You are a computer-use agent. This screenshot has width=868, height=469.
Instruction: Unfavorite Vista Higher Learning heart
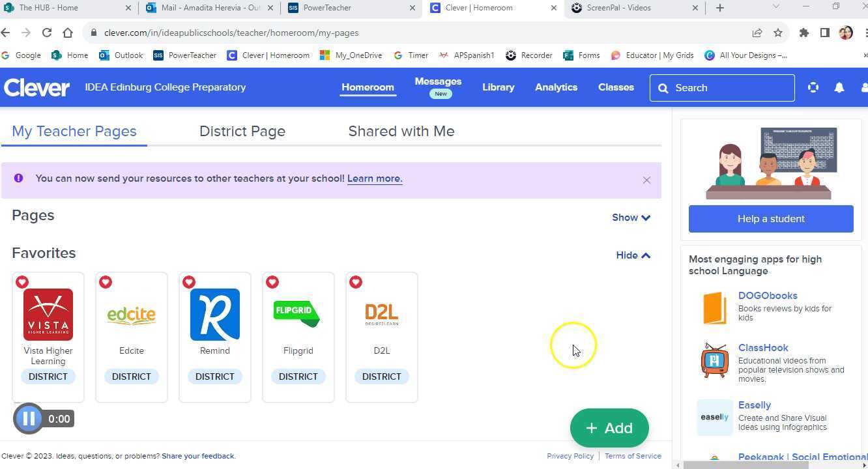coord(22,282)
